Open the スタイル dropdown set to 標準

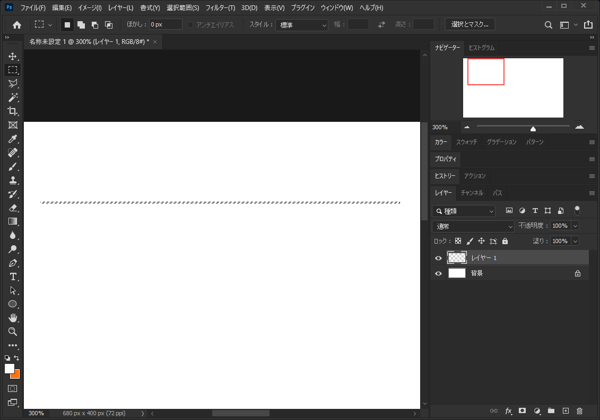click(x=302, y=25)
